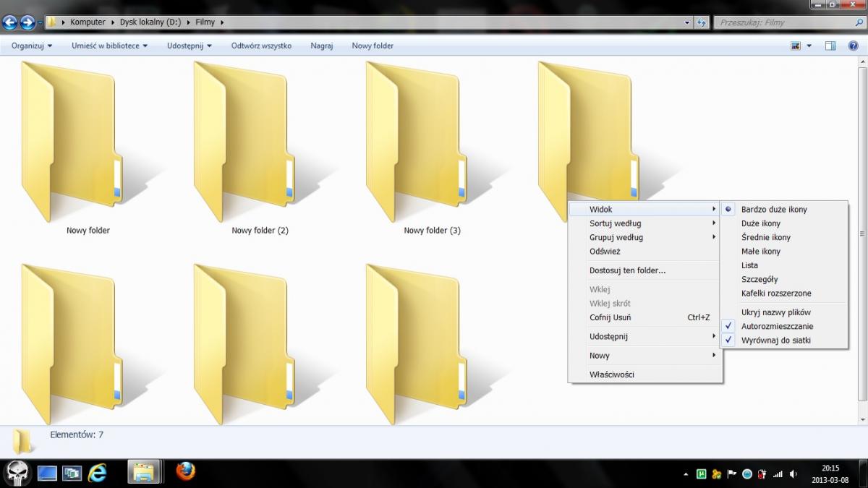The width and height of the screenshot is (868, 488).
Task: Click the vertical scrollbar of file pane
Action: [x=861, y=234]
